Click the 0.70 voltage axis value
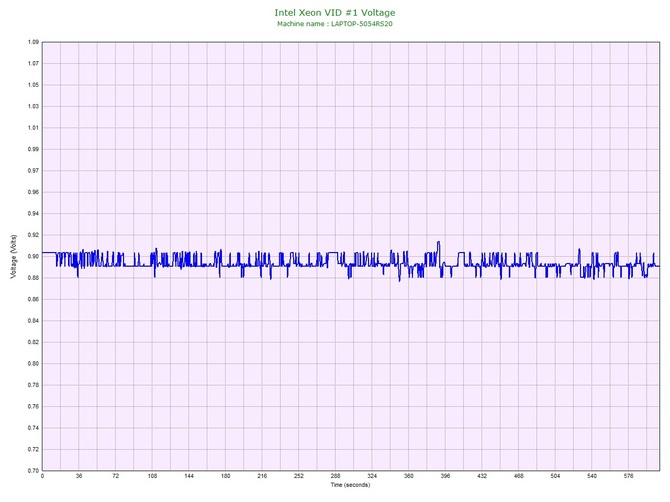Viewport: 670px width, 502px height. (x=33, y=470)
